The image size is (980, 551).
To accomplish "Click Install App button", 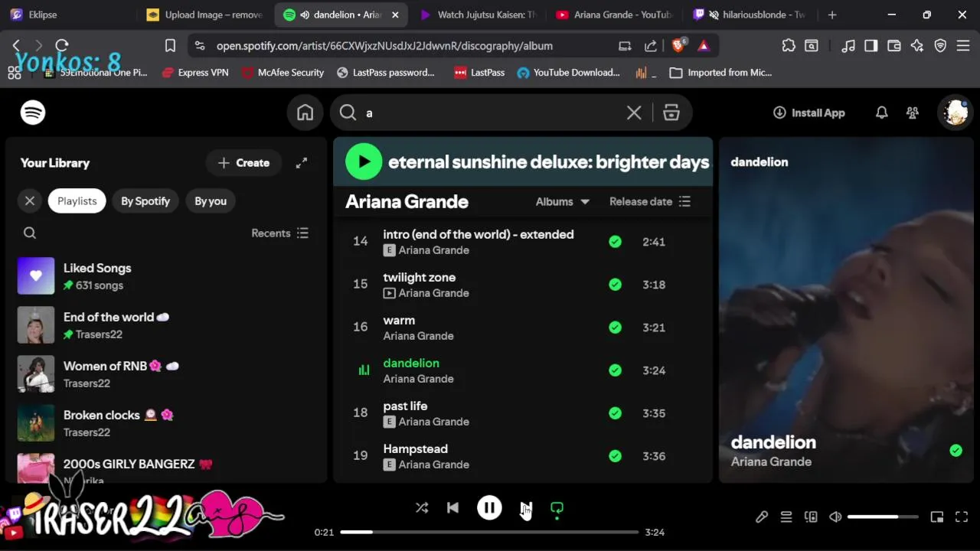I will point(809,112).
